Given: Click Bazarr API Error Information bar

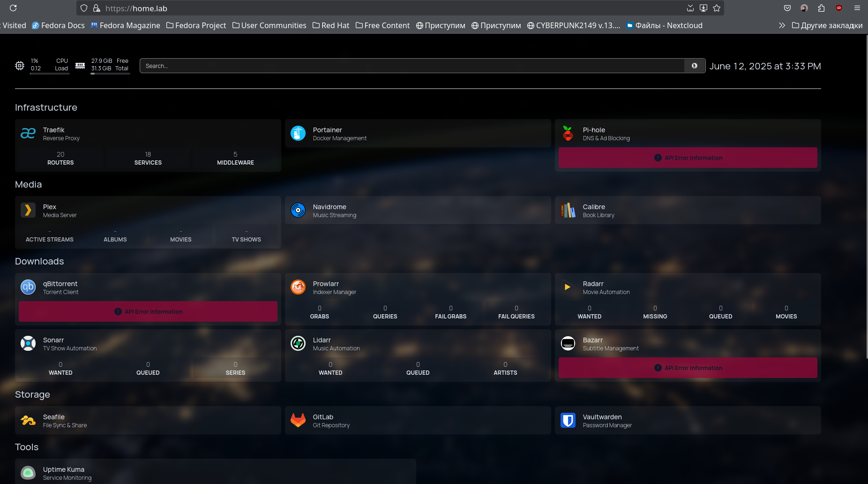Looking at the screenshot, I should point(688,368).
